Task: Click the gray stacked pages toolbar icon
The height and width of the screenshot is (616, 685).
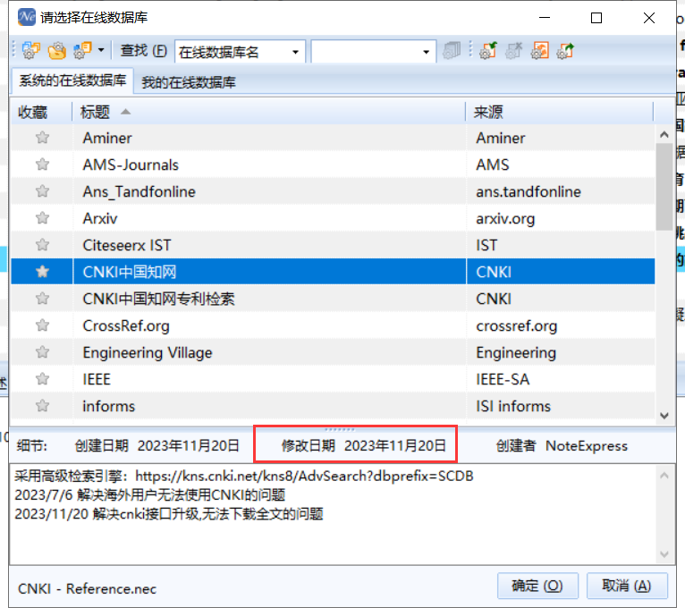Action: tap(452, 51)
